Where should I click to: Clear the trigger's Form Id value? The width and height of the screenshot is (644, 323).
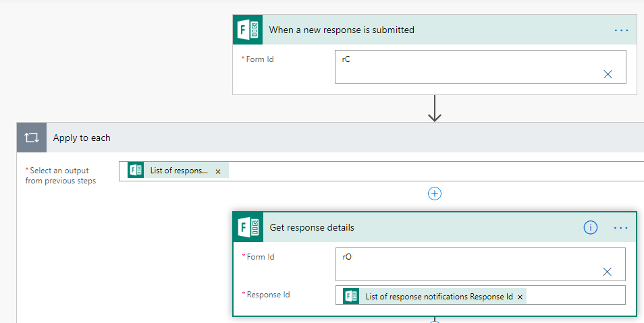click(x=608, y=74)
